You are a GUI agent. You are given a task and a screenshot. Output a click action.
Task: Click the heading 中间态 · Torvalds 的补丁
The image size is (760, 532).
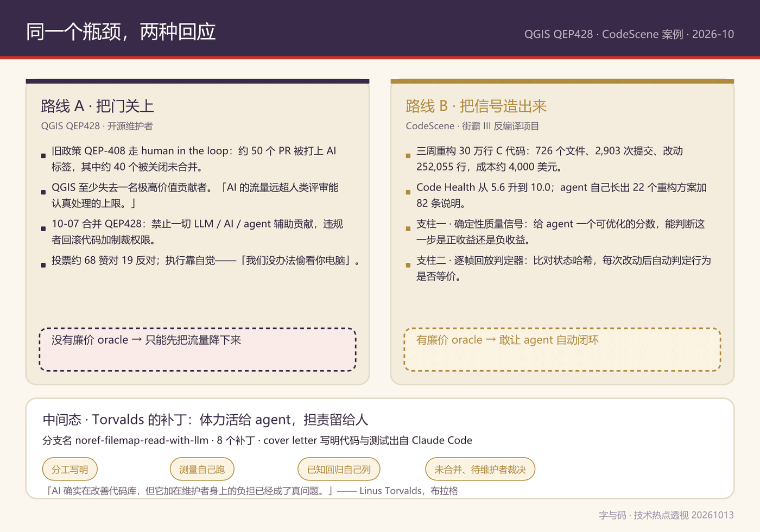coord(205,420)
